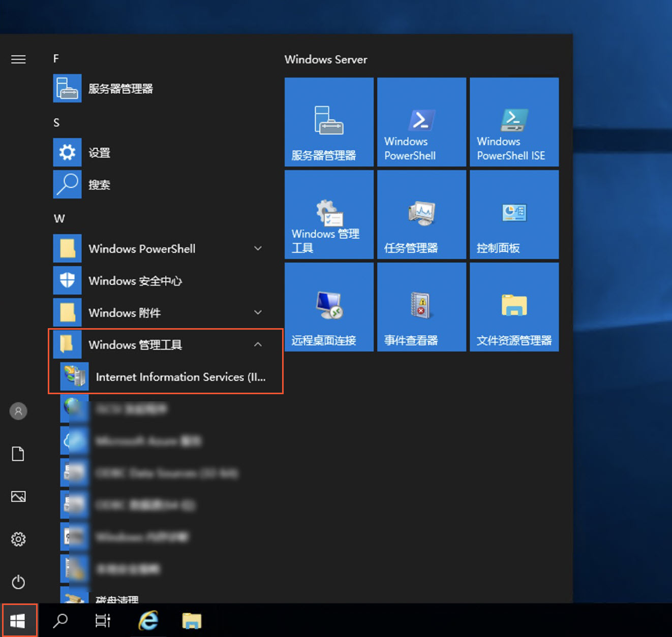Viewport: 672px width, 637px height.
Task: Open Documents from start sidebar
Action: (x=18, y=454)
